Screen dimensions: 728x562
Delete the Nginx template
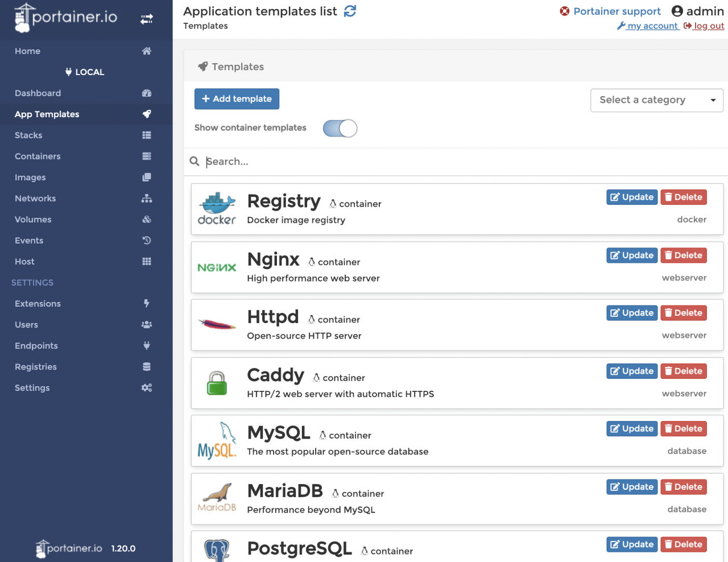pos(684,255)
